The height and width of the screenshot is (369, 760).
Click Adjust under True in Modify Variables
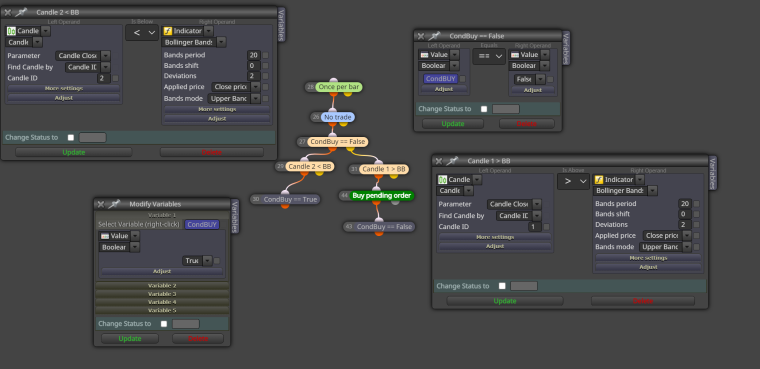point(162,272)
